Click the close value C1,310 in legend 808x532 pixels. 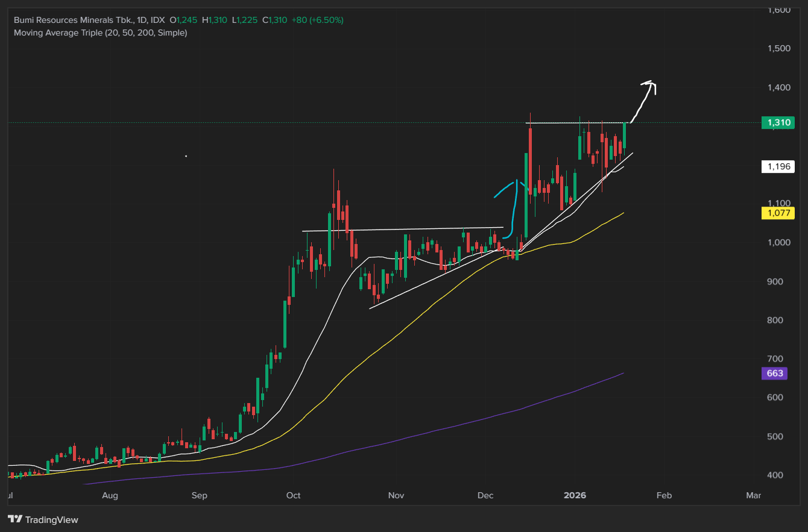(274, 20)
